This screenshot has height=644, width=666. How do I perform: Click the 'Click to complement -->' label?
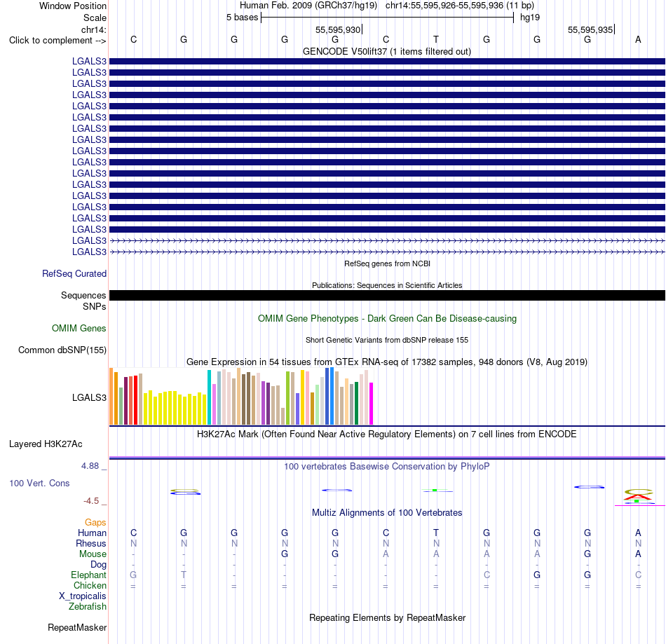[x=57, y=41]
